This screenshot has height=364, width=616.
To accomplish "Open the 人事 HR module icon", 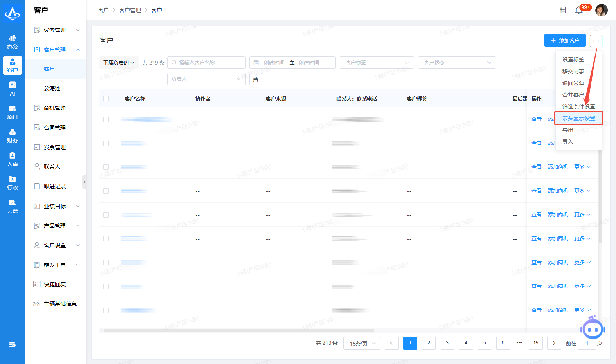I will [13, 159].
